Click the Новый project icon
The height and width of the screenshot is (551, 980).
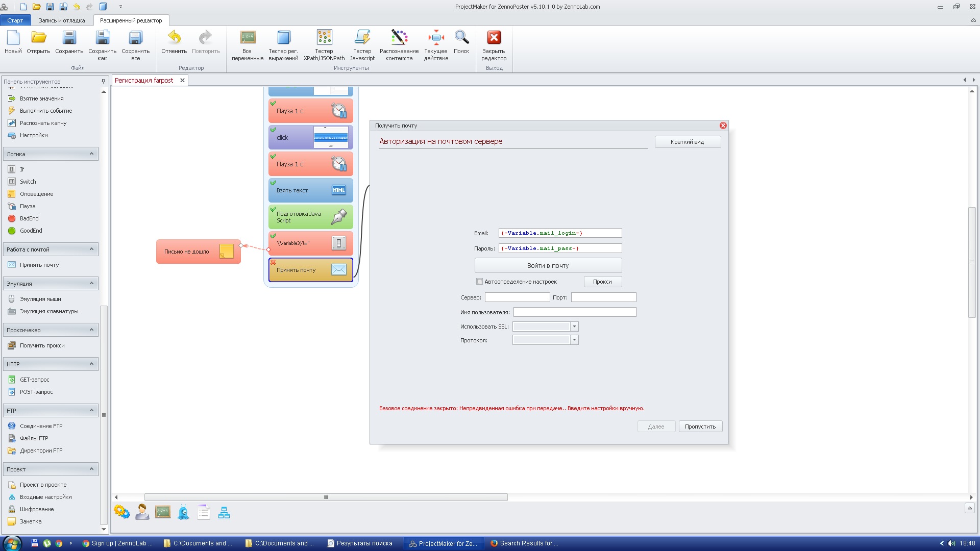click(13, 42)
